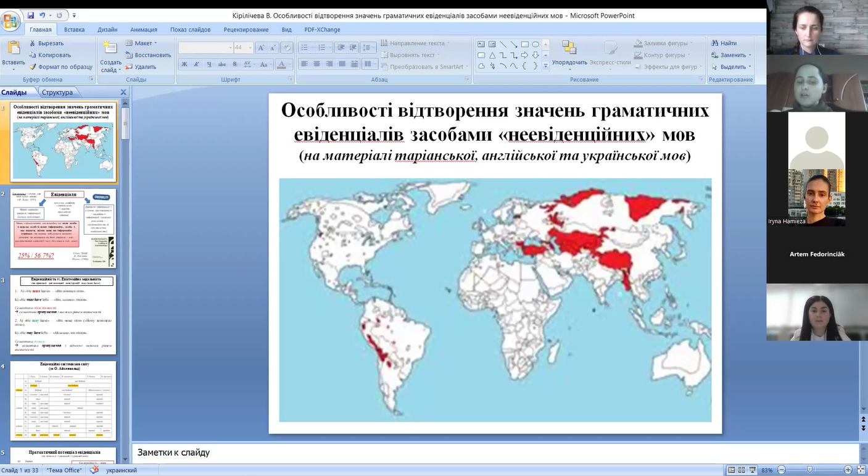Select the text box shape in gallery
868x476 pixels.
tap(481, 44)
